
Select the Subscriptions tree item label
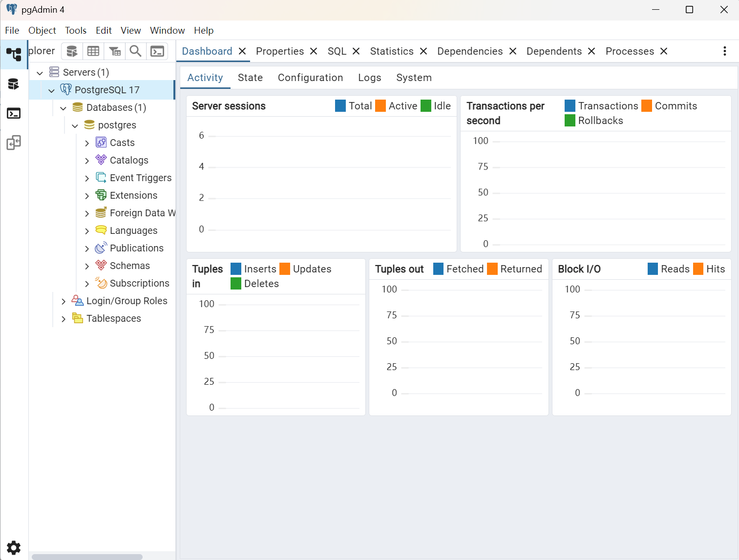click(x=140, y=283)
